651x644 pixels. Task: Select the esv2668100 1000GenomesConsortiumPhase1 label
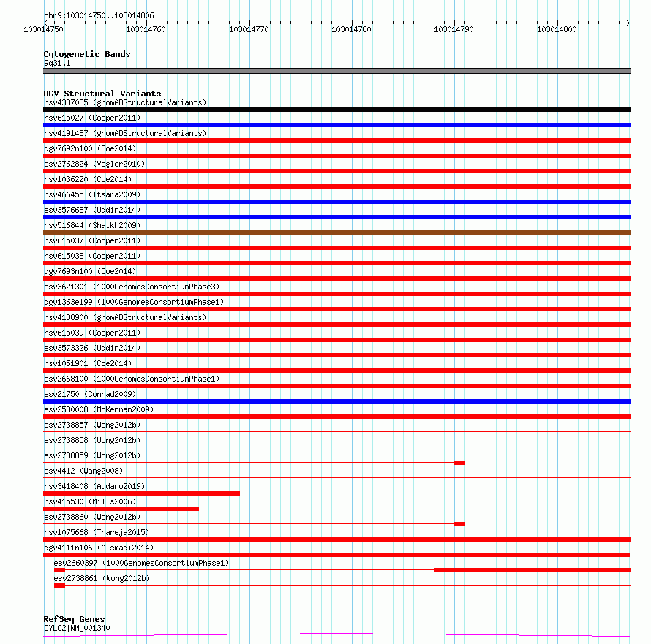[x=132, y=379]
